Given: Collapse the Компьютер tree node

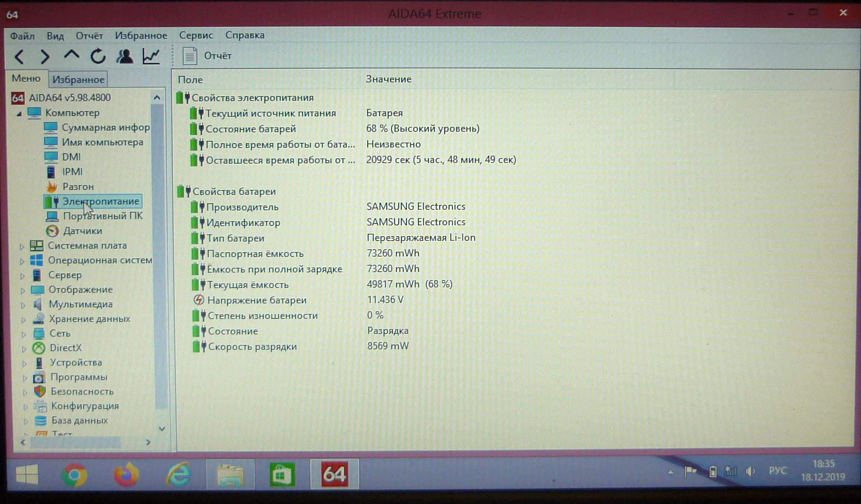Looking at the screenshot, I should (x=19, y=113).
